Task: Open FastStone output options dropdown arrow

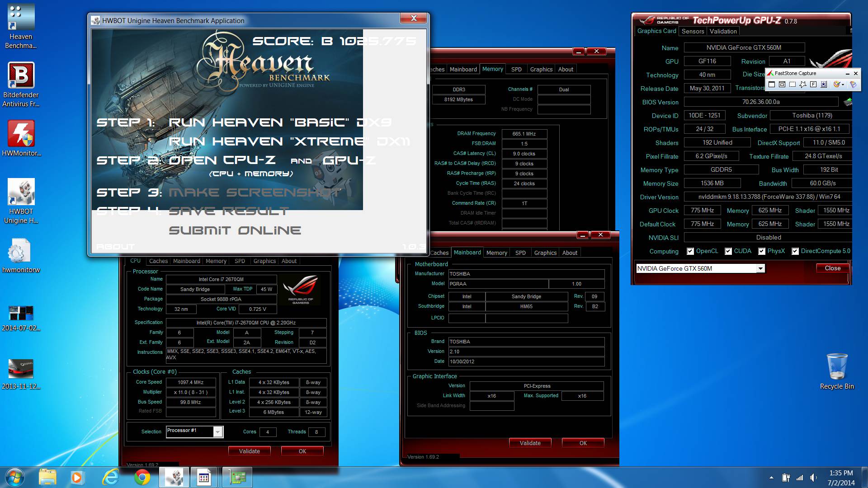Action: [x=843, y=85]
